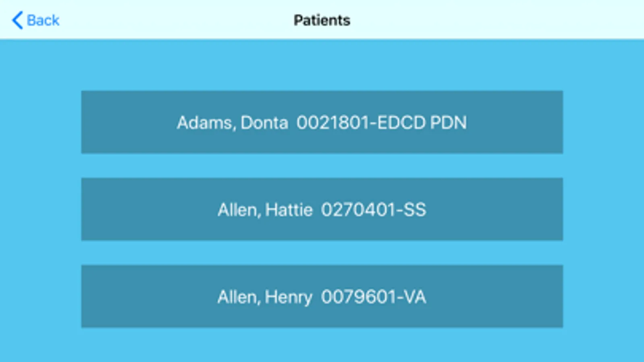Open the patient whose ID ends in VA
The height and width of the screenshot is (362, 644).
pyautogui.click(x=322, y=296)
